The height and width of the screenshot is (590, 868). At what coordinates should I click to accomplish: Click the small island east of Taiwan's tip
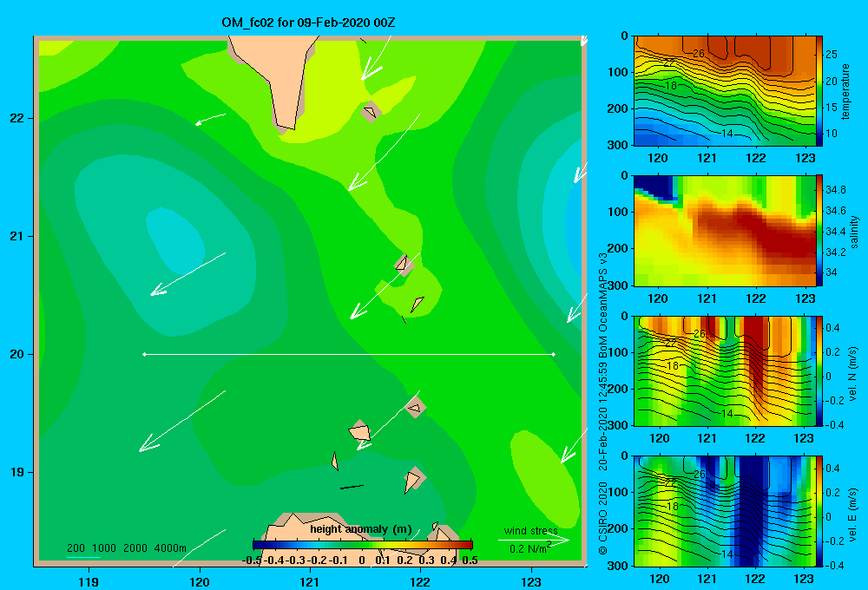pyautogui.click(x=371, y=112)
